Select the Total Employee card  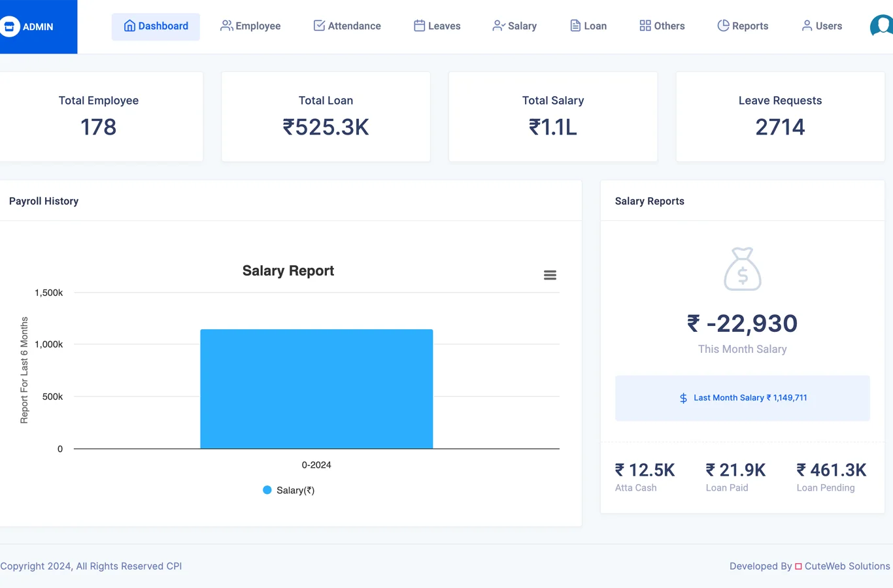point(99,116)
